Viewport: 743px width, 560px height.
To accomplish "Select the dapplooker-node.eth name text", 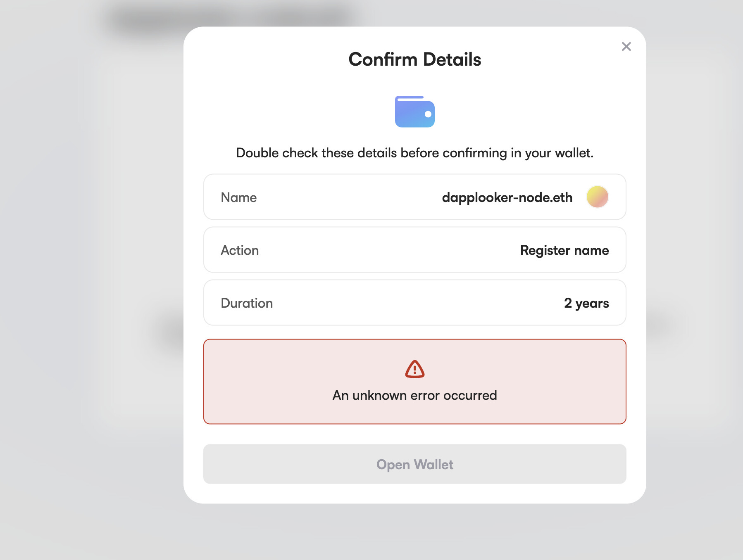I will [507, 197].
